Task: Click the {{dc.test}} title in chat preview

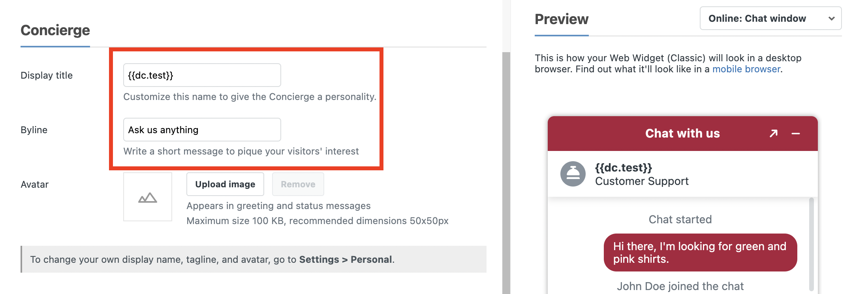Action: point(623,168)
